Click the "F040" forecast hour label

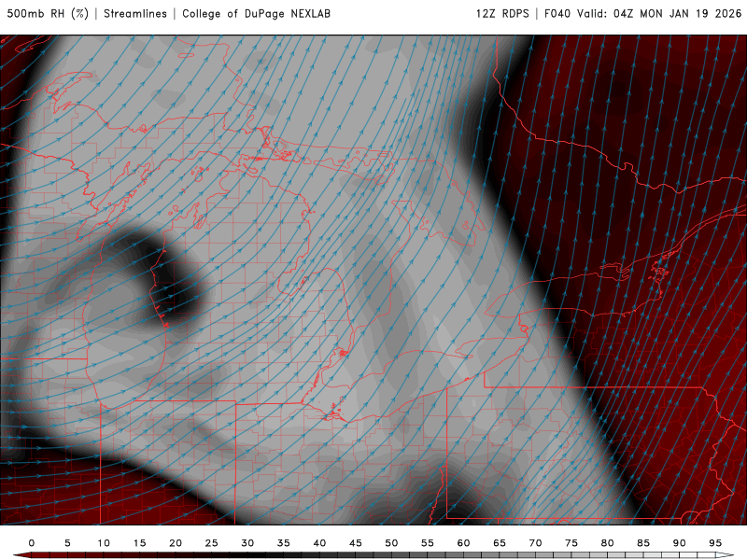tap(557, 14)
